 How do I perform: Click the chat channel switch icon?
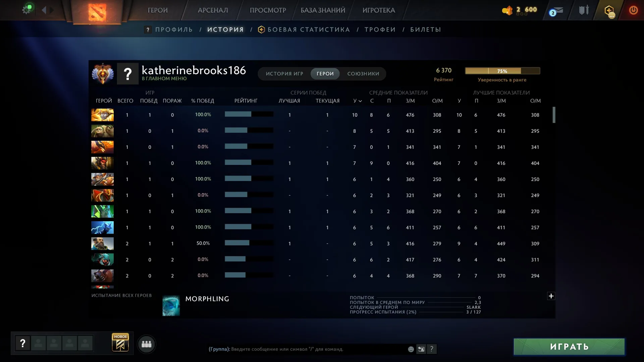coord(421,349)
